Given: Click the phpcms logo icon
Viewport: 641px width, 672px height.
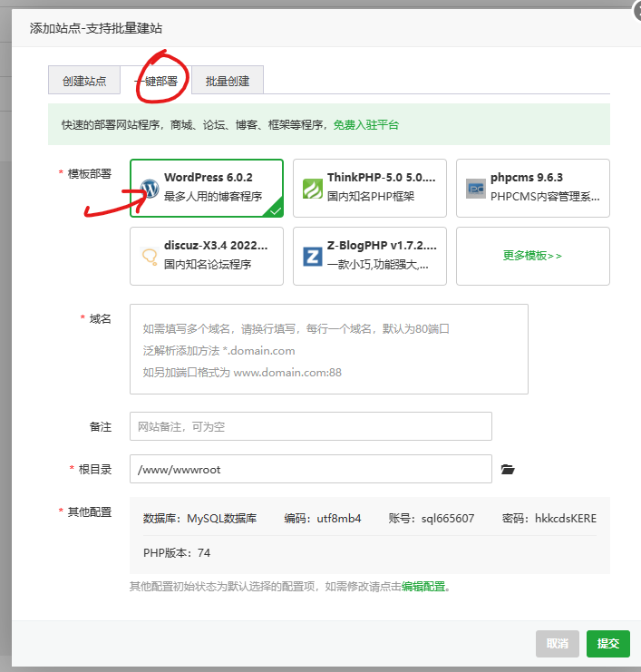Looking at the screenshot, I should point(476,189).
